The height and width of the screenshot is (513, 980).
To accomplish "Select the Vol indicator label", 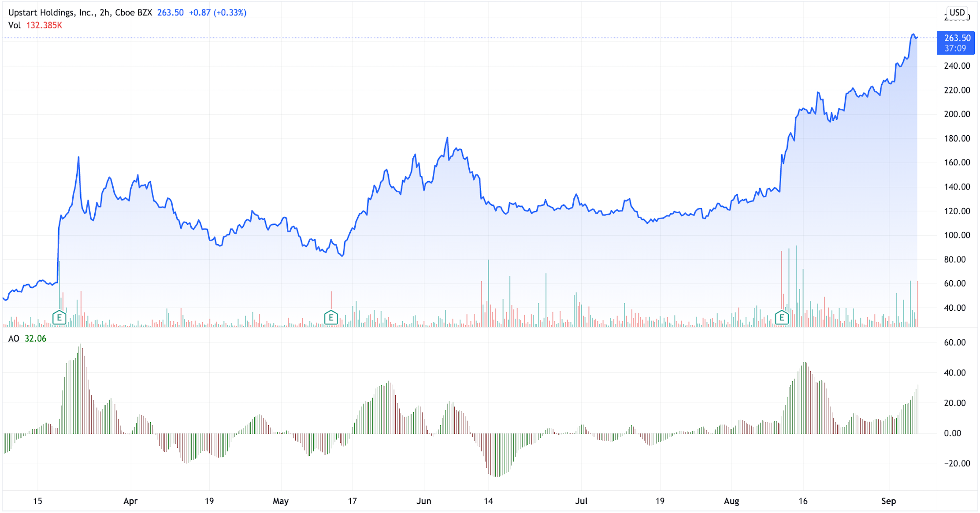I will pos(14,26).
